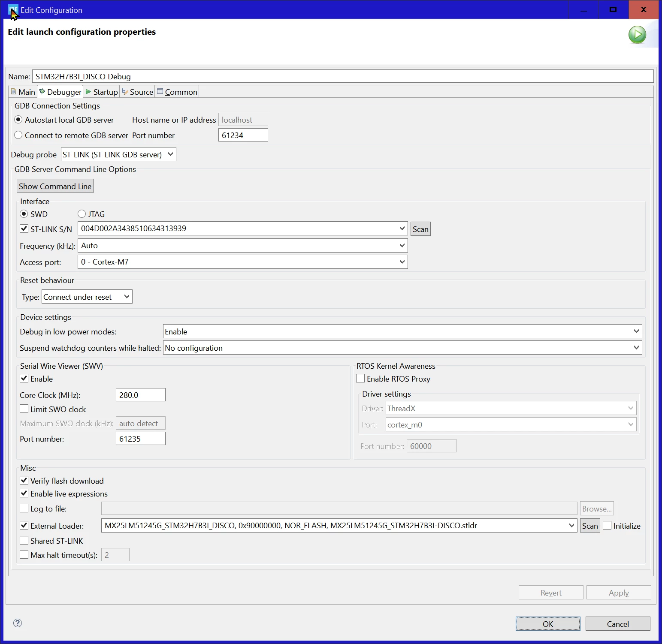Confirm changes with the OK button
The height and width of the screenshot is (644, 662).
(x=548, y=624)
